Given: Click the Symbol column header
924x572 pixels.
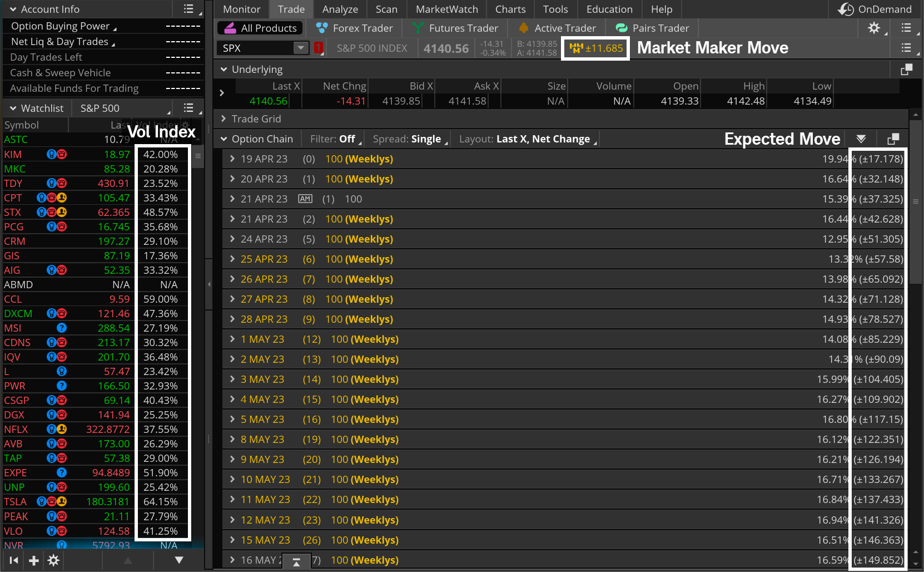Looking at the screenshot, I should 22,125.
